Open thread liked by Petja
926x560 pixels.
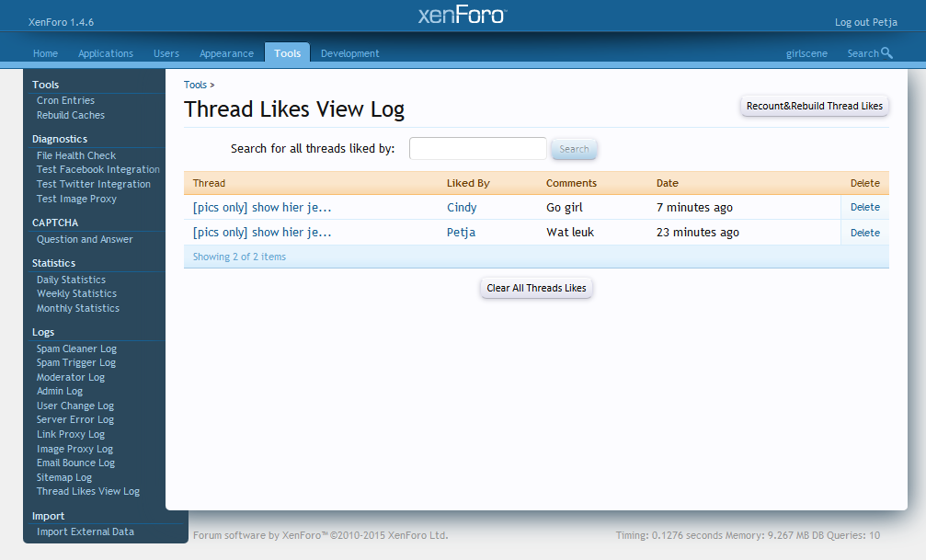[x=262, y=232]
